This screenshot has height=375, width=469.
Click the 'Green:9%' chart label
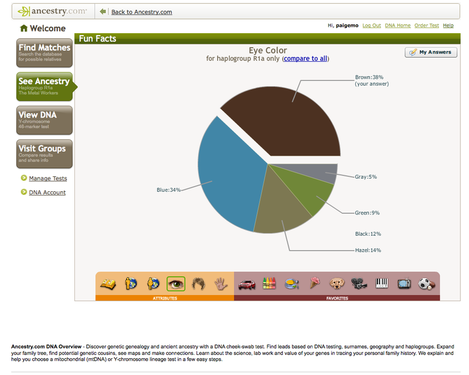(367, 213)
